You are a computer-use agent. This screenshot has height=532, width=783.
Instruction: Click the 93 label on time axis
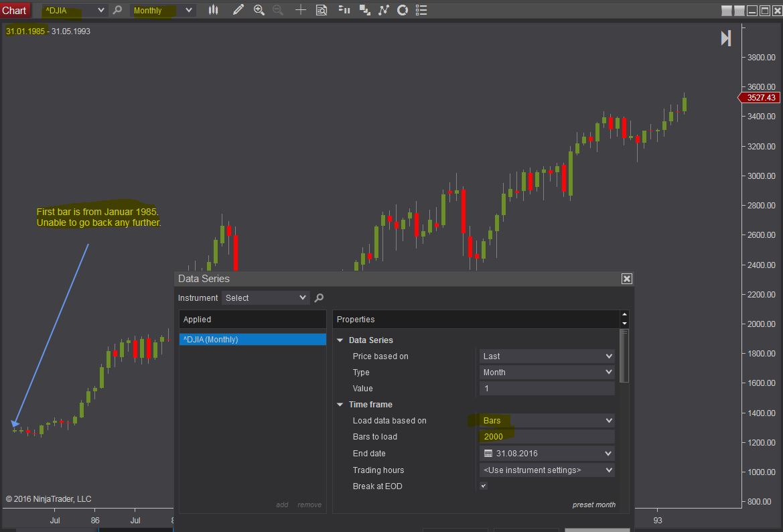[x=658, y=520]
